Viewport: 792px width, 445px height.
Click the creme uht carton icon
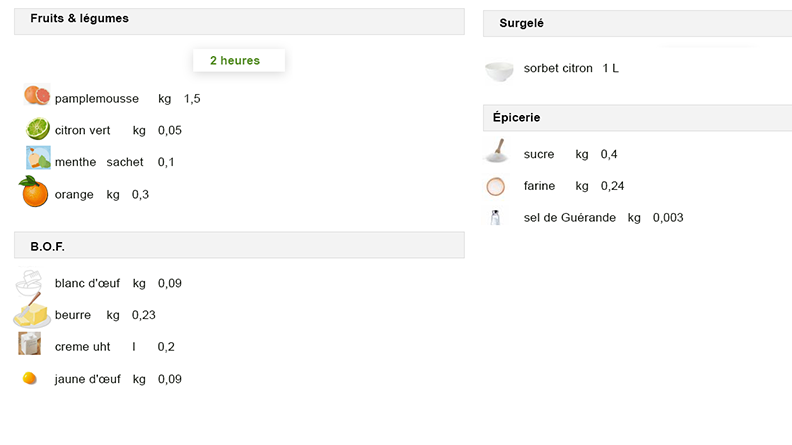pos(29,343)
